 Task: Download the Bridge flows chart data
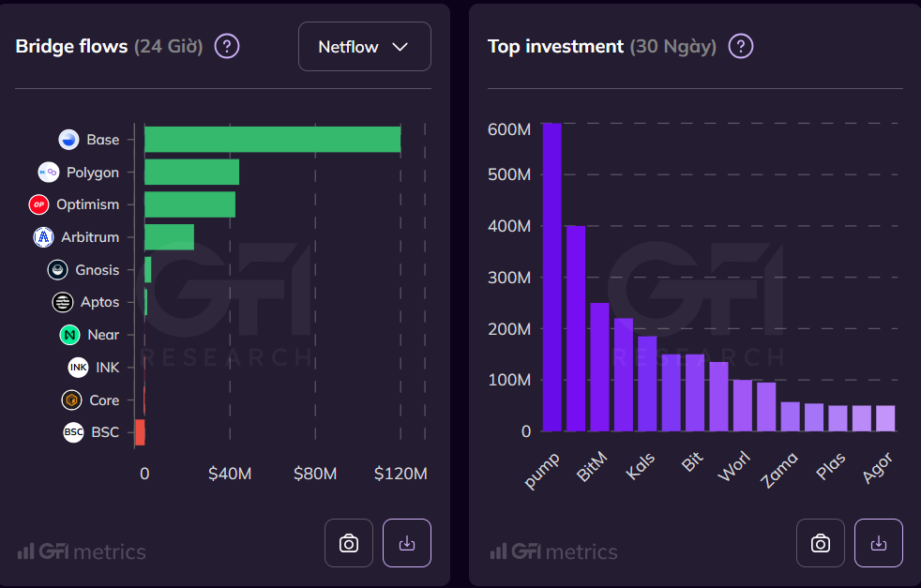point(407,543)
